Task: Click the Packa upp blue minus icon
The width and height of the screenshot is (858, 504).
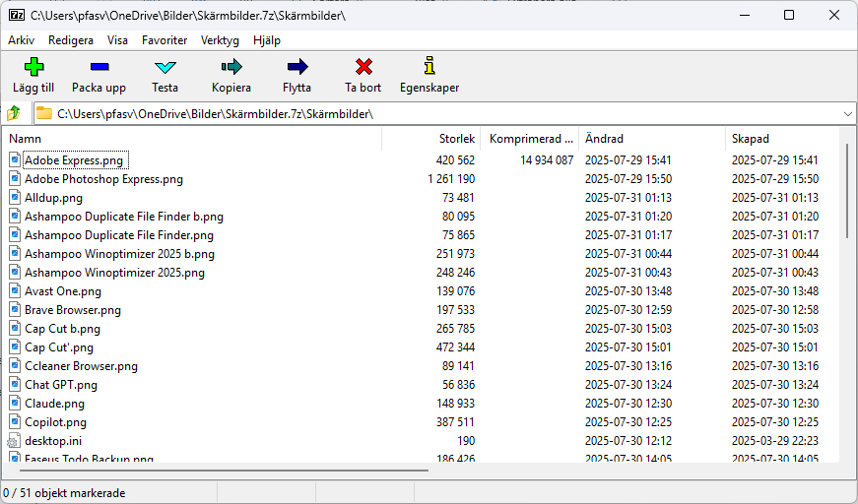Action: tap(99, 67)
